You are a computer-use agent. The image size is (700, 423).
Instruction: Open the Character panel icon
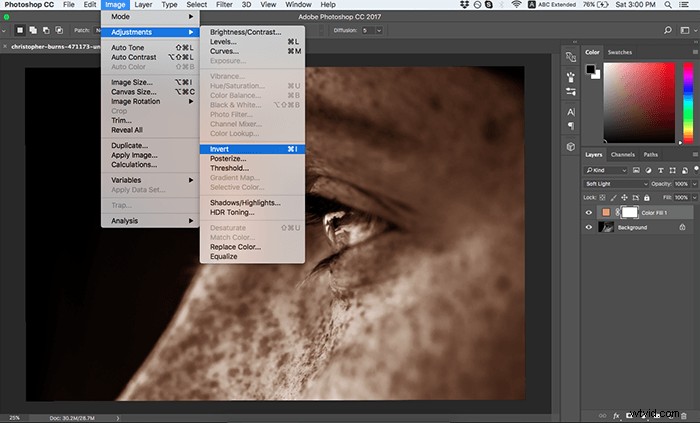pos(571,112)
